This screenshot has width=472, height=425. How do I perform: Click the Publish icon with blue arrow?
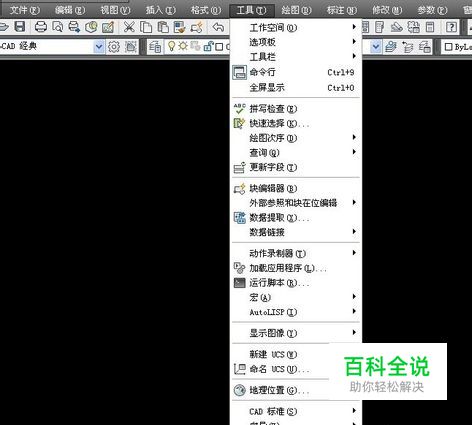(74, 27)
